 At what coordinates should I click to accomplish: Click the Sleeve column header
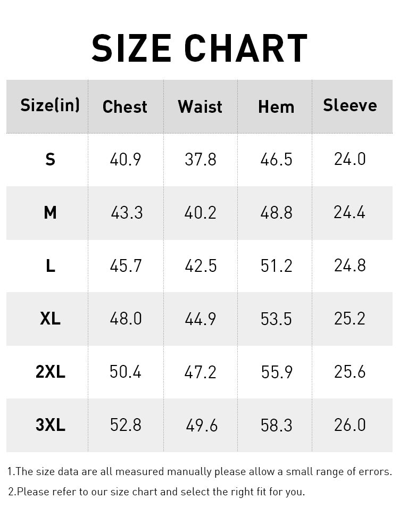click(x=350, y=105)
